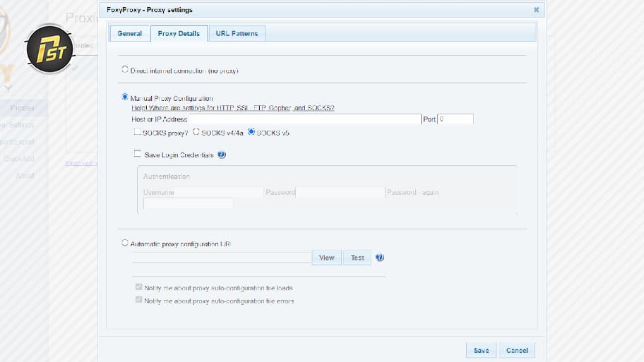Image resolution: width=644 pixels, height=362 pixels.
Task: Choose SOCKS v4/4a option
Action: 196,132
